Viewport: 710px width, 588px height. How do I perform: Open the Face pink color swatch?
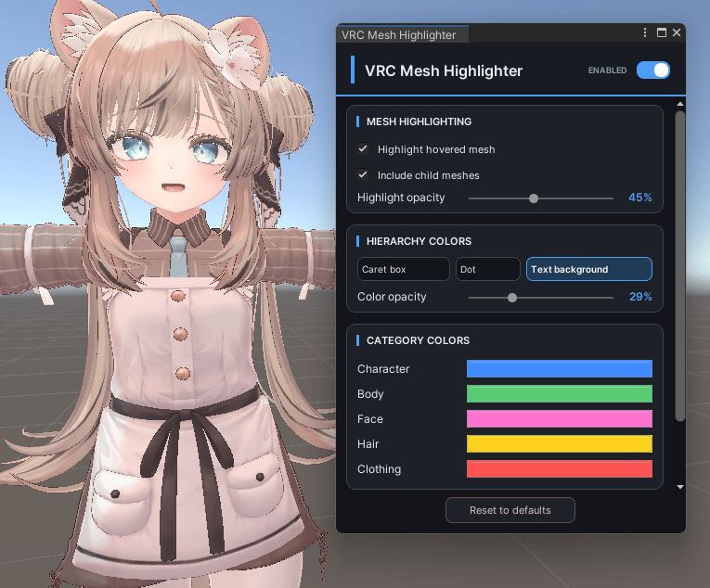560,418
